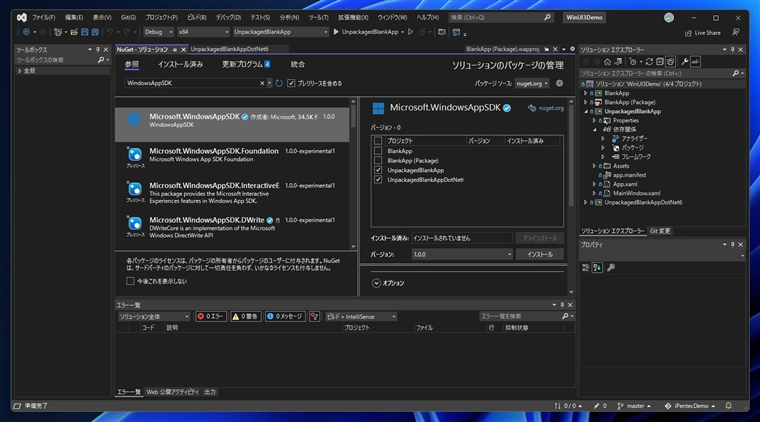Check the BlankApp project checkbox
This screenshot has height=422, width=760.
tap(378, 151)
